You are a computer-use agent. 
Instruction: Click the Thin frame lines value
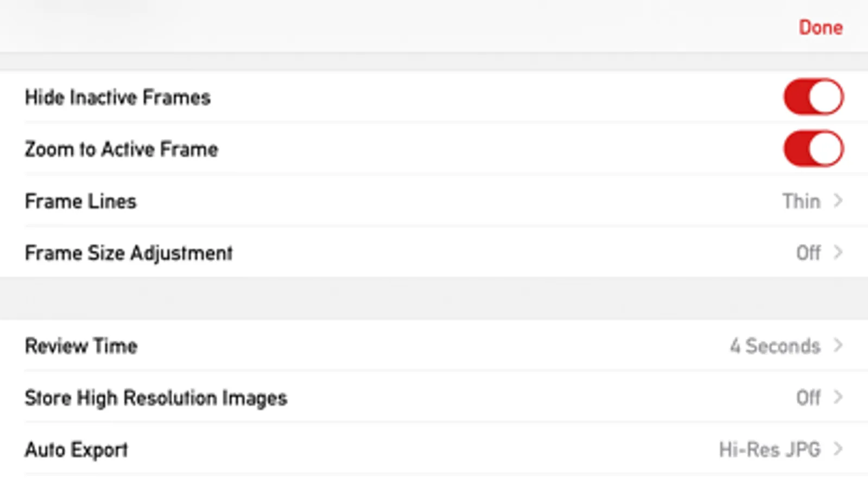coord(801,202)
